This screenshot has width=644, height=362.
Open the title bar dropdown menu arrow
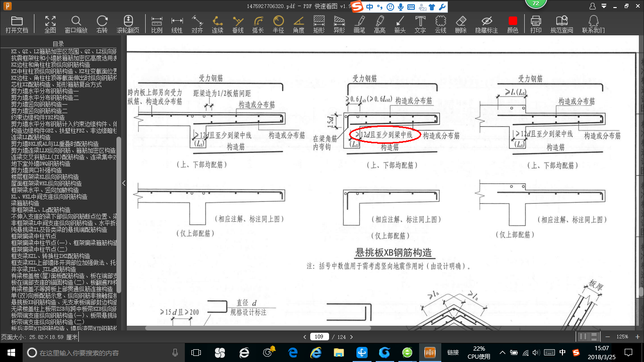pyautogui.click(x=603, y=6)
